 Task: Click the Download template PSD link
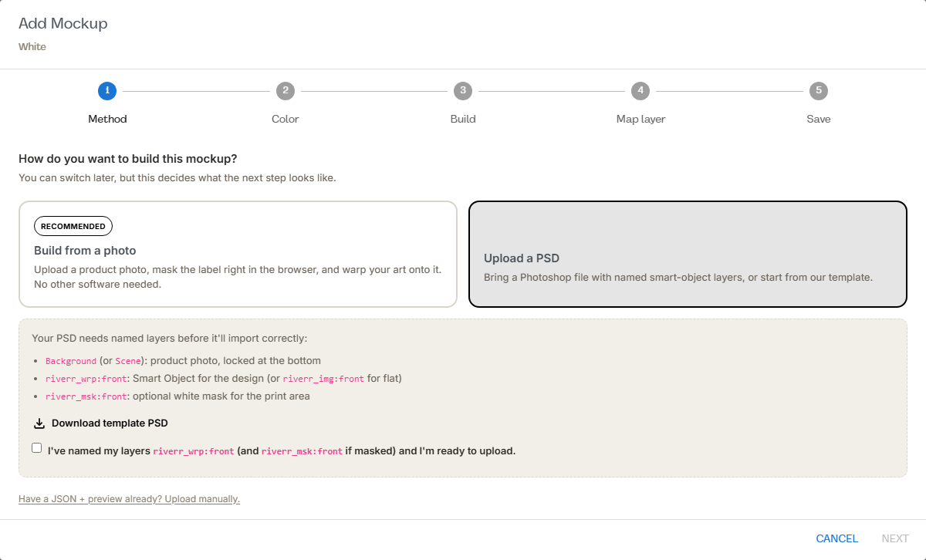coord(101,423)
